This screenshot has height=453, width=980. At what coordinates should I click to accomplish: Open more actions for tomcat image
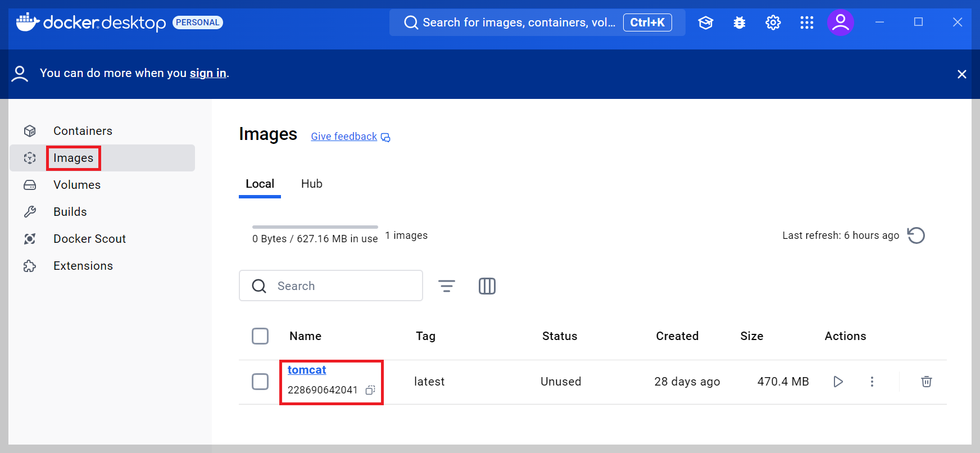872,382
